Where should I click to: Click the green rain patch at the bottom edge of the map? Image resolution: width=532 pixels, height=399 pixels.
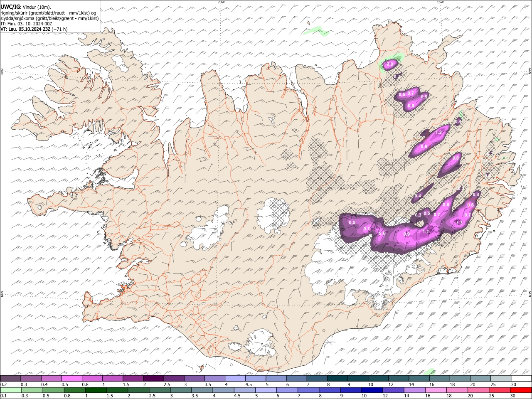429,371
